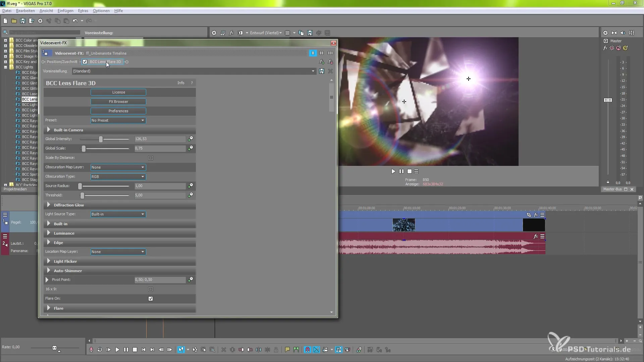
Task: Toggle split screen view in the preview toolbar
Action: click(240, 33)
